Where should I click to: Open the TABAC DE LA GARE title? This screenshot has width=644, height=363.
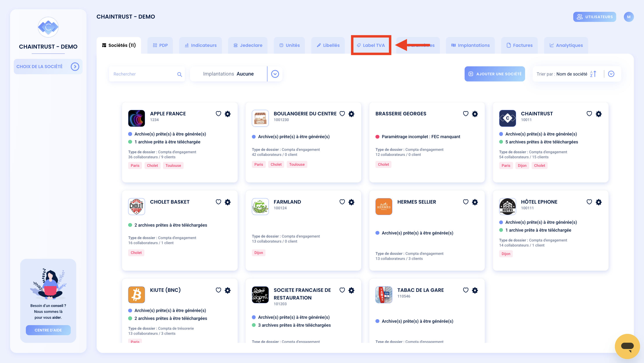tap(421, 290)
